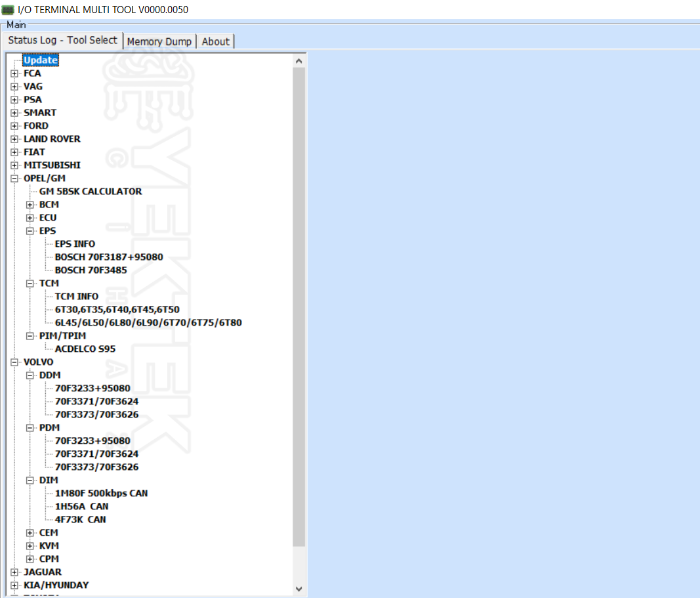The width and height of the screenshot is (700, 598).
Task: Collapse the DIM node
Action: pos(30,481)
